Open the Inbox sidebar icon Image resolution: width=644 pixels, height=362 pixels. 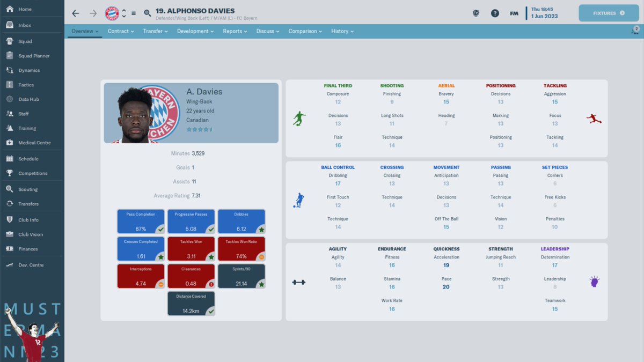[9, 25]
